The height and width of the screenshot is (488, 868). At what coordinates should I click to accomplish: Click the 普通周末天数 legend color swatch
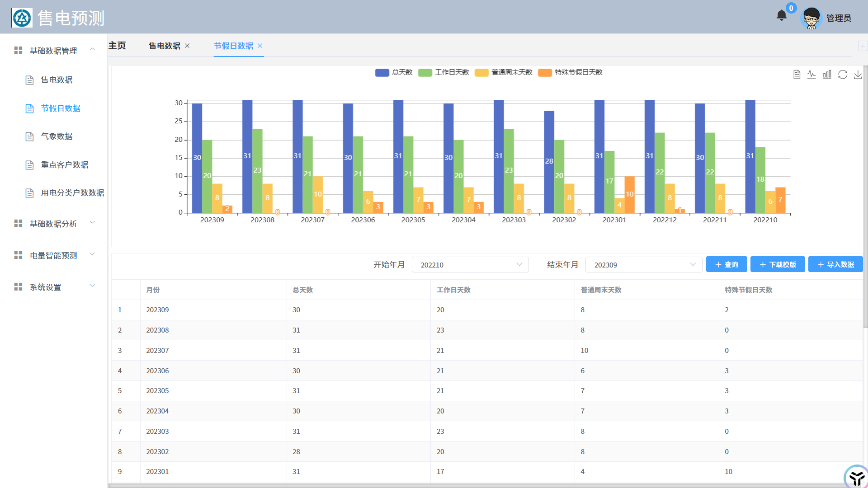tap(481, 73)
